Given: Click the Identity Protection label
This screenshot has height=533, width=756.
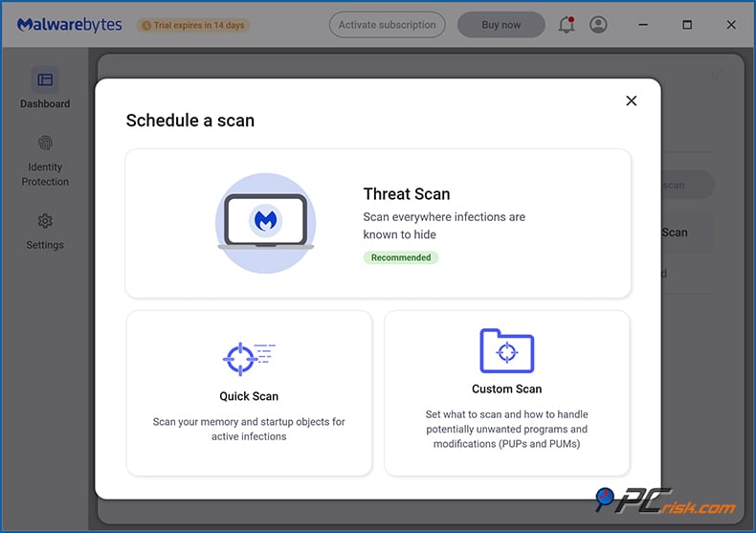Looking at the screenshot, I should pos(45,174).
